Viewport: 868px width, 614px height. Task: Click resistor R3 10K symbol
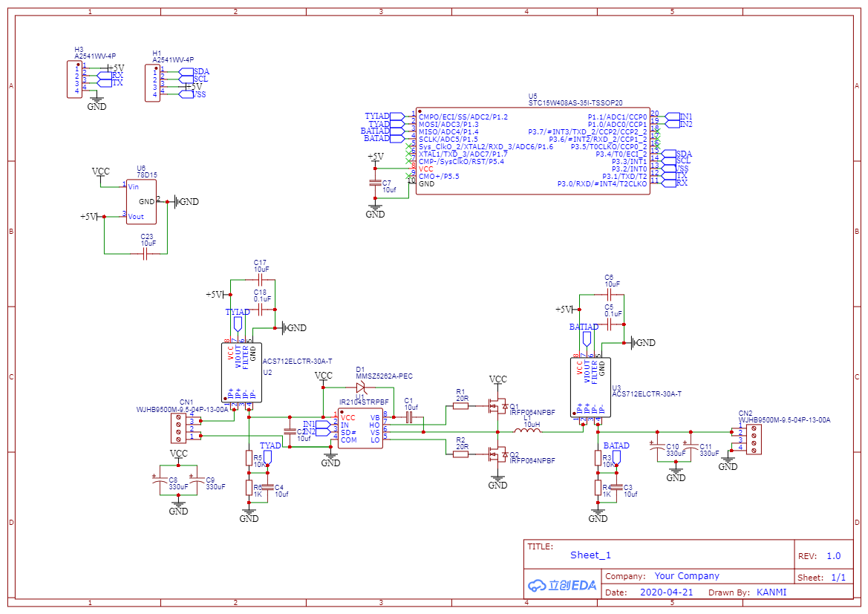point(598,458)
